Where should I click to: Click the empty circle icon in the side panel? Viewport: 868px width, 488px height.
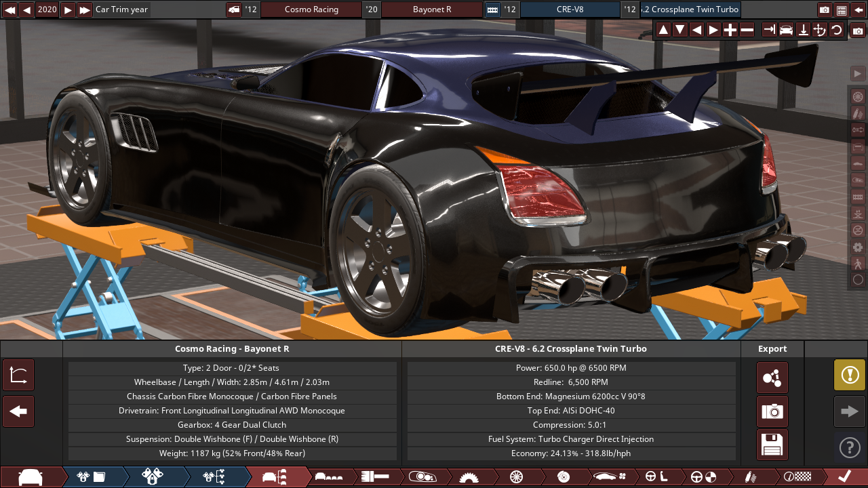click(x=858, y=279)
